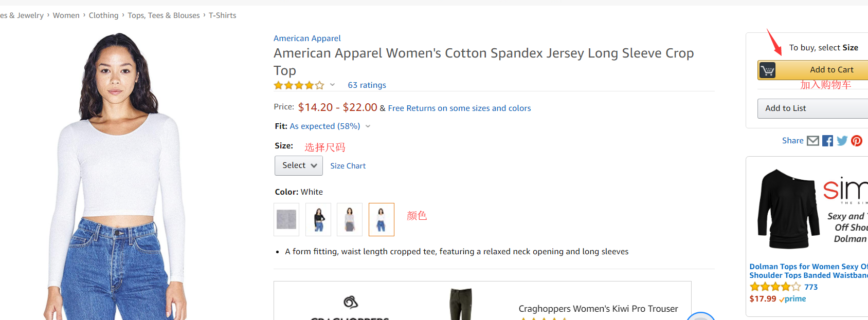Click the shopping cart icon on Add to Cart
This screenshot has width=868, height=320.
coord(767,70)
